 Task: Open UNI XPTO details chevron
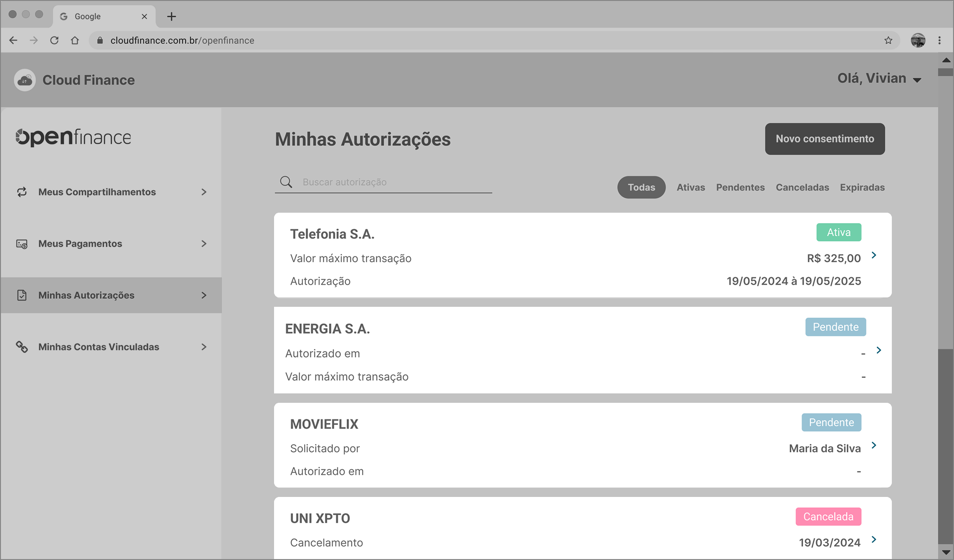coord(874,539)
